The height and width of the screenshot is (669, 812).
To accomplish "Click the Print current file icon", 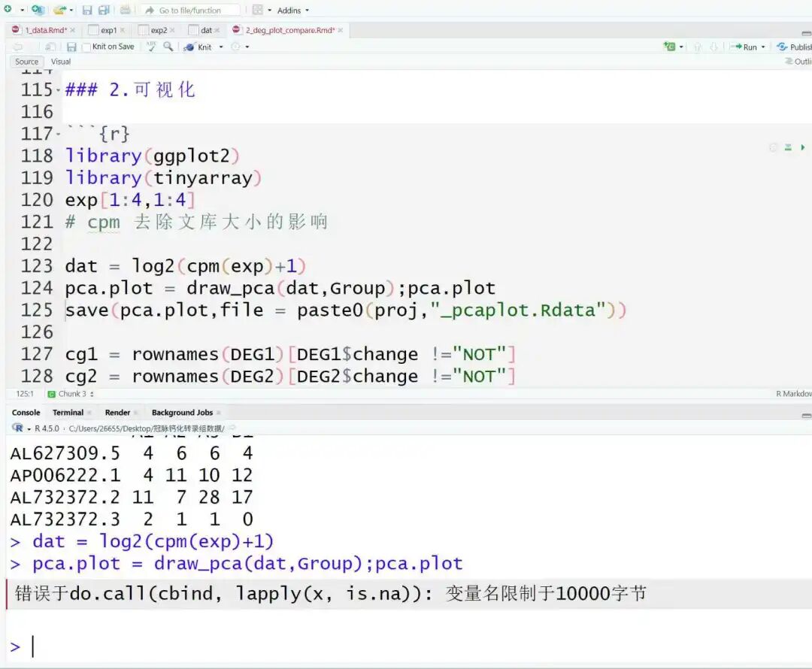I will pos(126,10).
